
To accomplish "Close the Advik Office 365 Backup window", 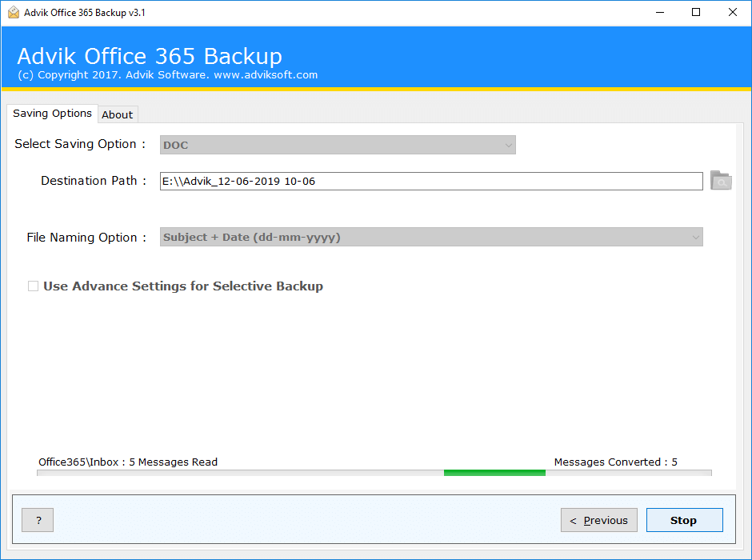I will (732, 13).
